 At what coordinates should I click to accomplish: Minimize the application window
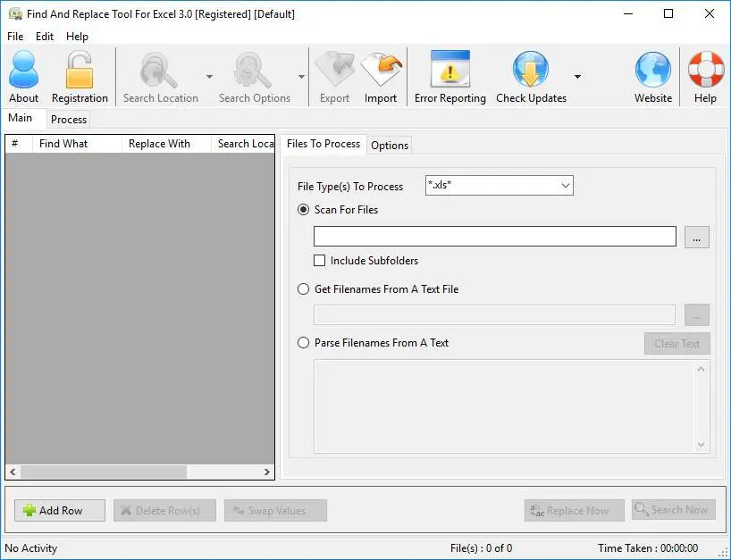pyautogui.click(x=628, y=13)
